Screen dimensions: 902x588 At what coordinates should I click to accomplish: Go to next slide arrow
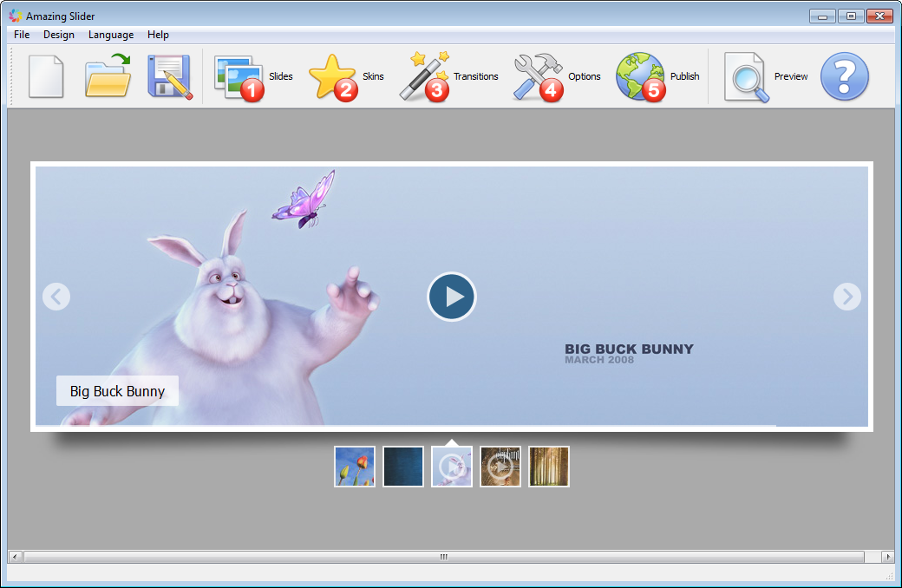pos(847,297)
